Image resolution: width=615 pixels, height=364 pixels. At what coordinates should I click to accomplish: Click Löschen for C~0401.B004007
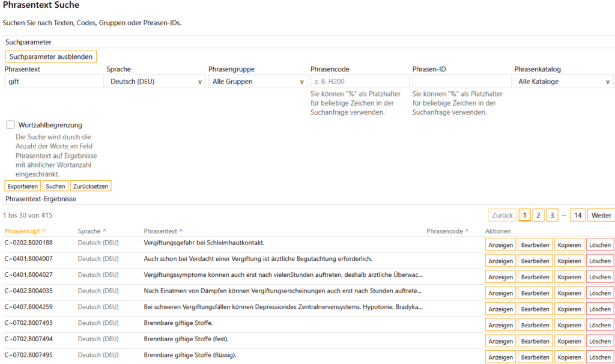600,261
